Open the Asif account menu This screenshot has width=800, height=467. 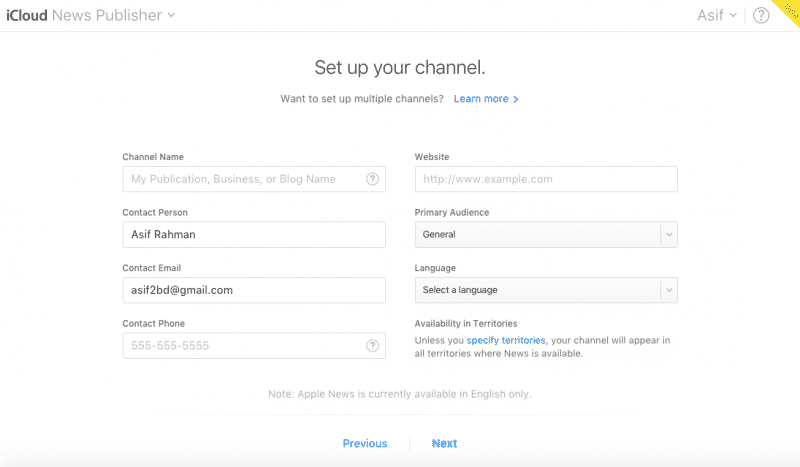tap(715, 15)
